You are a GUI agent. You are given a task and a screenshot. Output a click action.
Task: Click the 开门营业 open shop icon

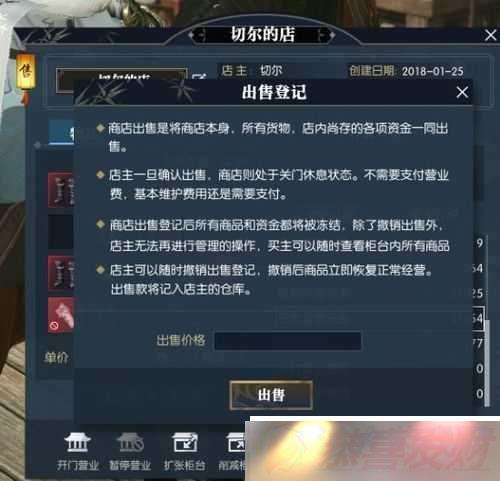77,451
